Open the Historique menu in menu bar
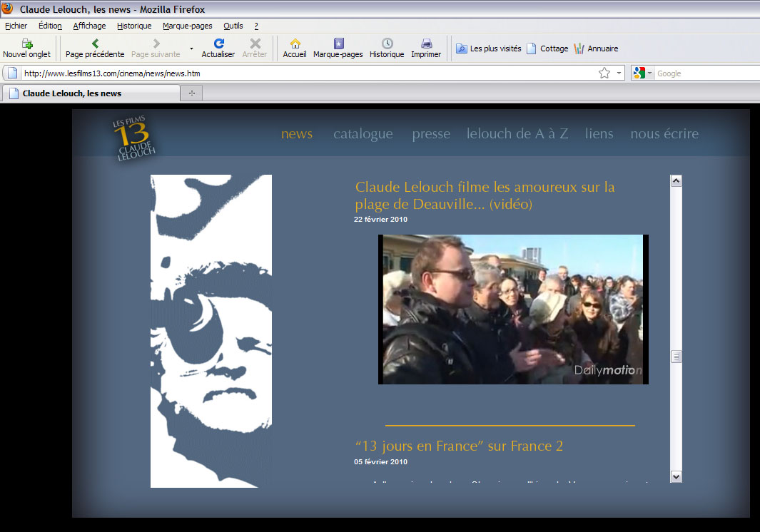760x532 pixels. (x=134, y=26)
